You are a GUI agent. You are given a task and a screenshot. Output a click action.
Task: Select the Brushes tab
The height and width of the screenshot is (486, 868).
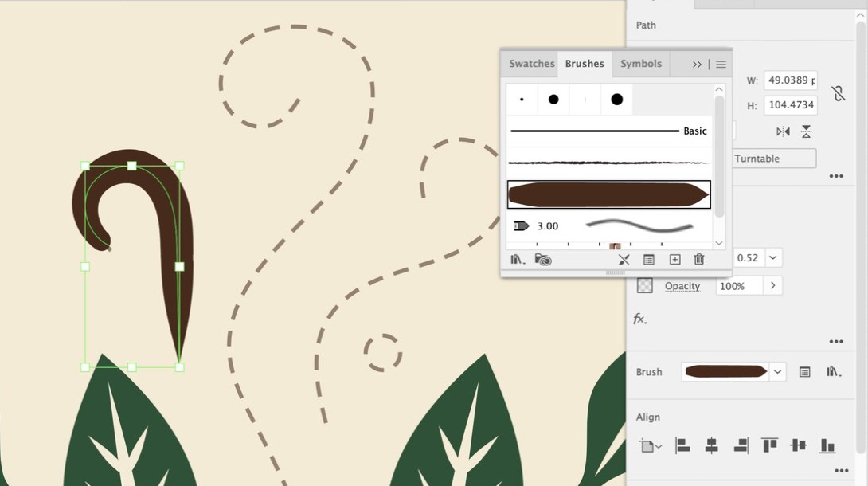coord(585,64)
